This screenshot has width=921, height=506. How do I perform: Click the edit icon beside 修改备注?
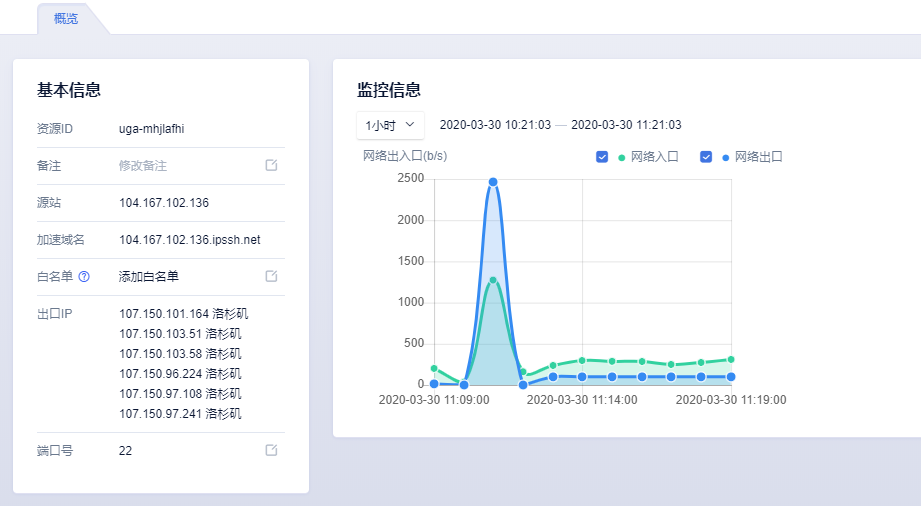271,165
